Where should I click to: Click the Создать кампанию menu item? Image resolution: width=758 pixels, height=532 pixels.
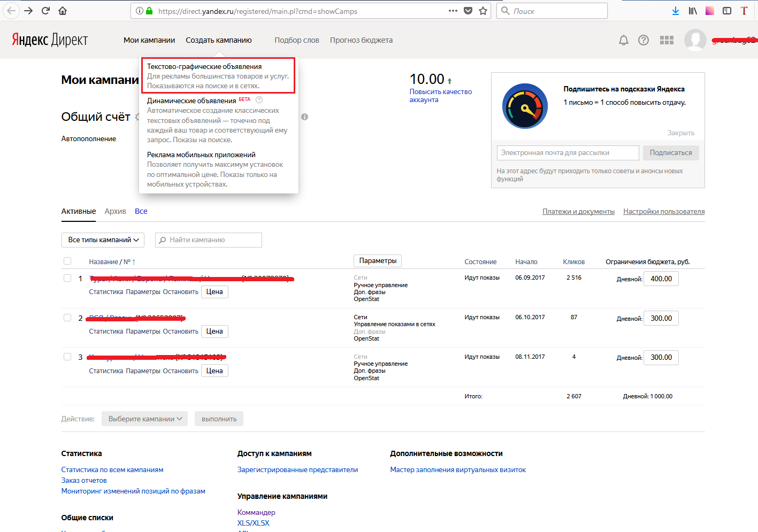219,40
